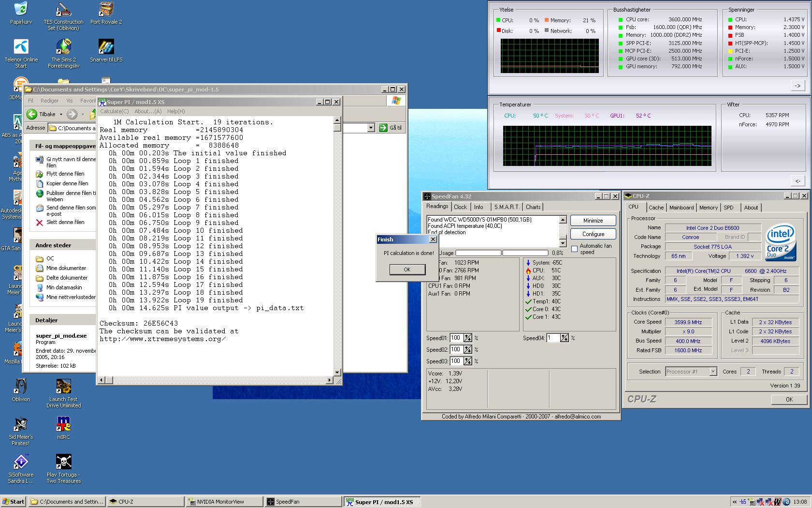Switch to the Charts tab in SpeedFan

[533, 207]
